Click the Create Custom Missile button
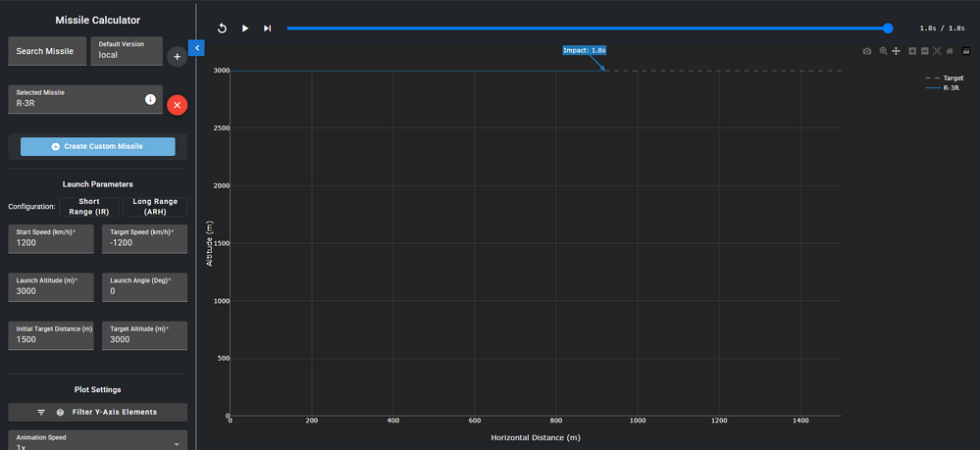 coord(98,146)
